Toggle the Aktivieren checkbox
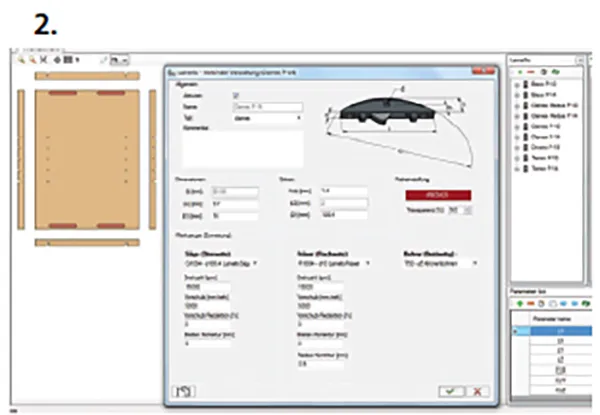The width and height of the screenshot is (600, 415). point(236,94)
